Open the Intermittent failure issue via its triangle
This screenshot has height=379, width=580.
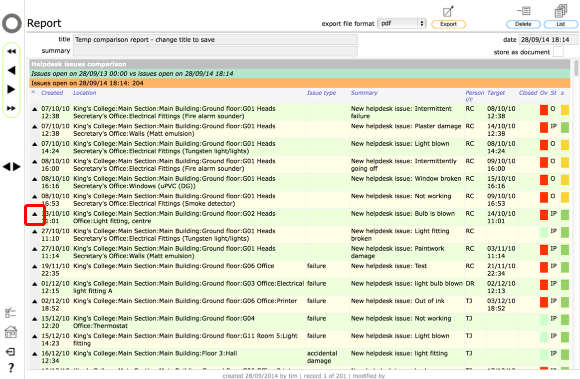tap(34, 109)
